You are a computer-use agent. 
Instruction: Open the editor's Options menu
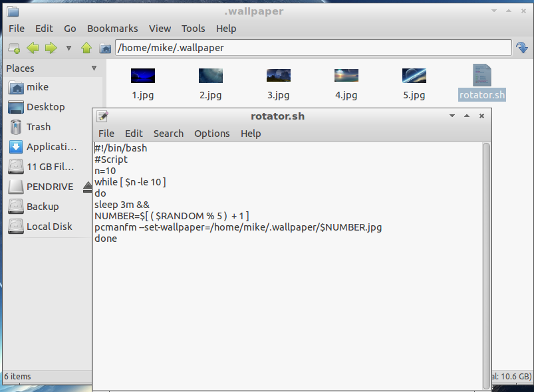point(212,134)
